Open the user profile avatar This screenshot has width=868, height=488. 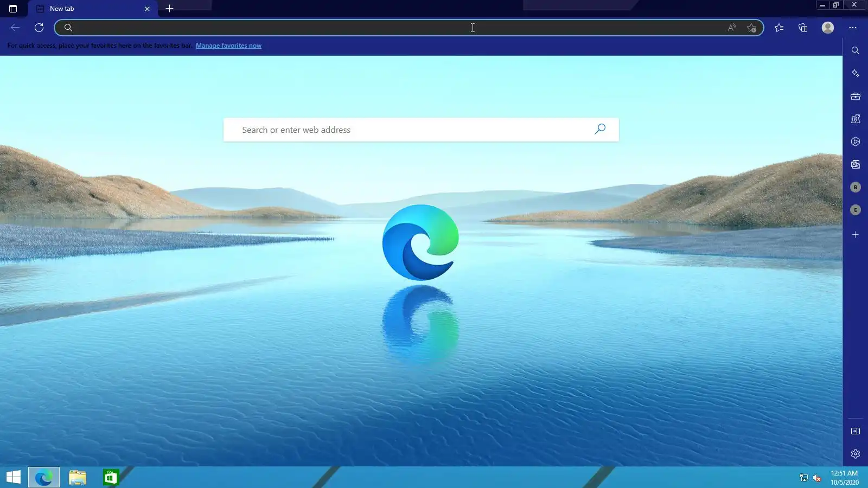point(827,28)
